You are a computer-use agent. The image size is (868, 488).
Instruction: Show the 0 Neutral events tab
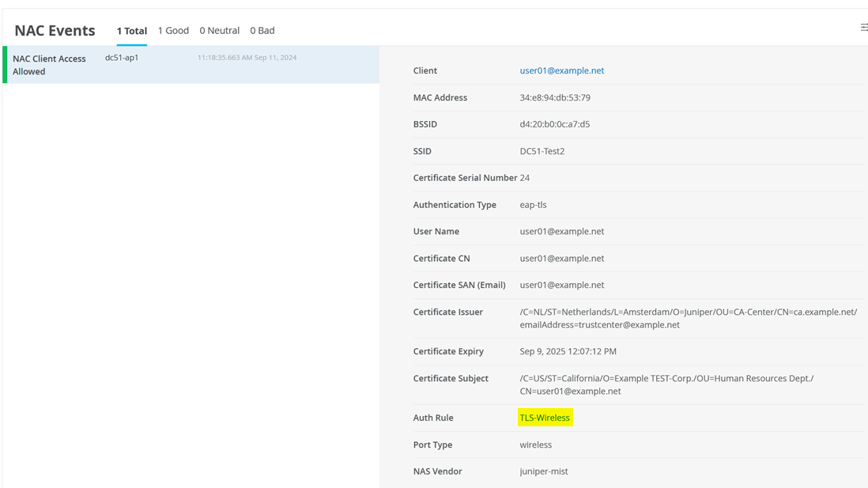pyautogui.click(x=219, y=31)
